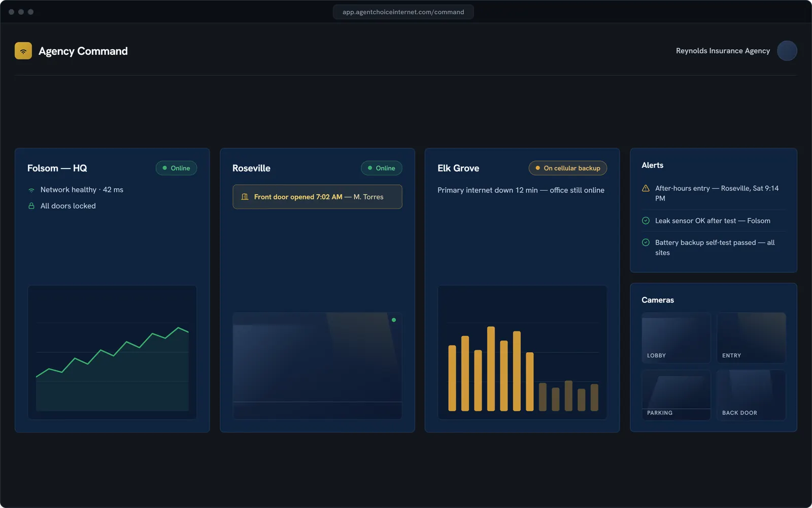
Task: Open the user avatar for Reynolds Insurance Agency
Action: pos(787,51)
